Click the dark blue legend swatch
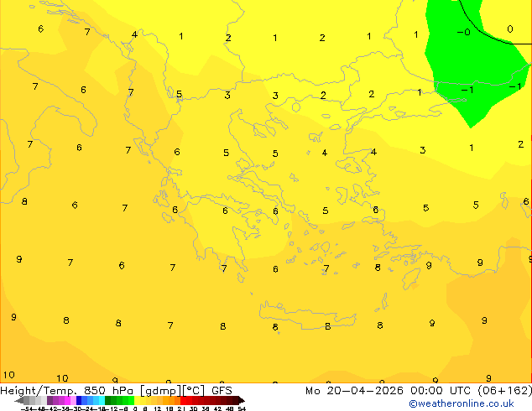 tap(79, 400)
